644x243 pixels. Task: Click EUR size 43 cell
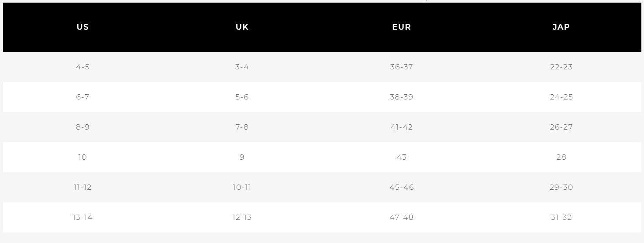(x=402, y=157)
